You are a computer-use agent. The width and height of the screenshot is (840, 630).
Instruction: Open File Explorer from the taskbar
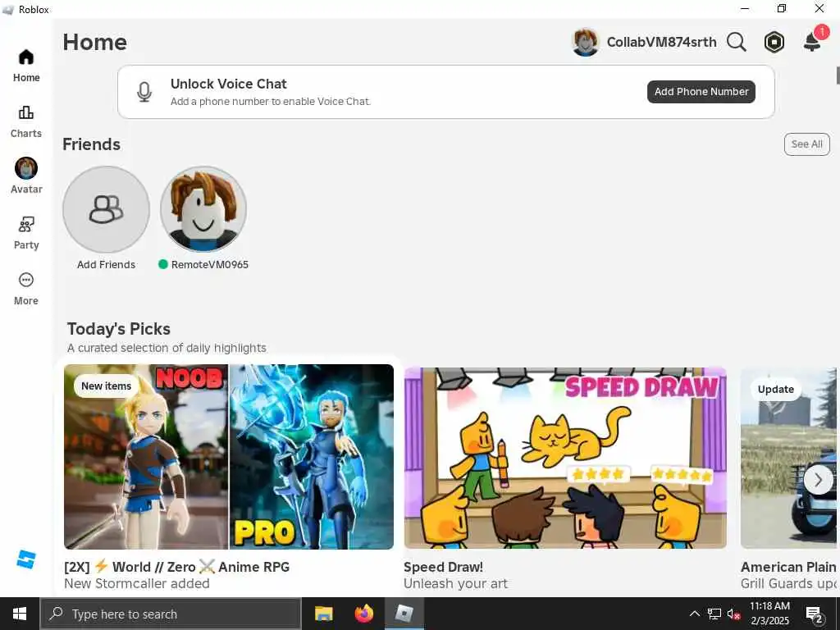pos(323,614)
